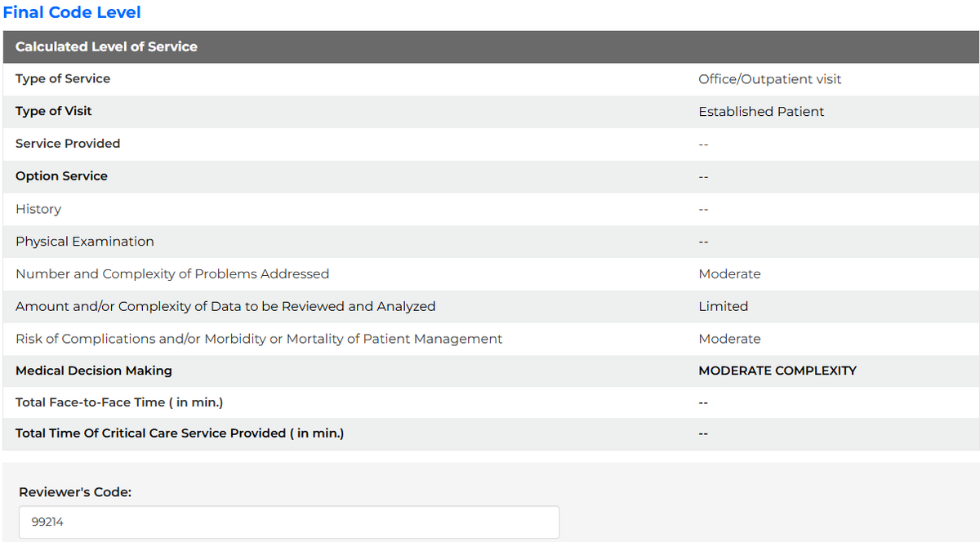Select the Office/Outpatient visit value
This screenshot has height=542, width=980.
coord(769,79)
